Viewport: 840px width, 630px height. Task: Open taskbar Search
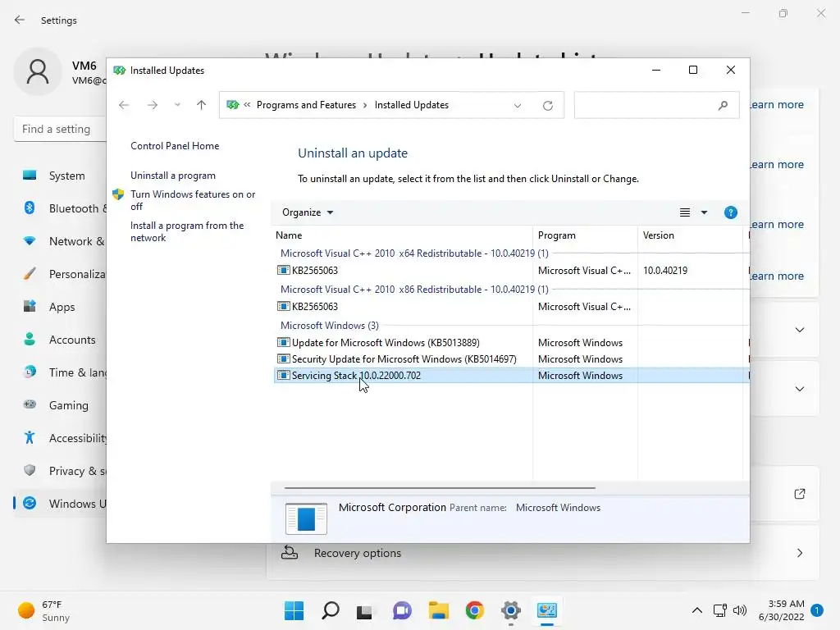pos(331,610)
